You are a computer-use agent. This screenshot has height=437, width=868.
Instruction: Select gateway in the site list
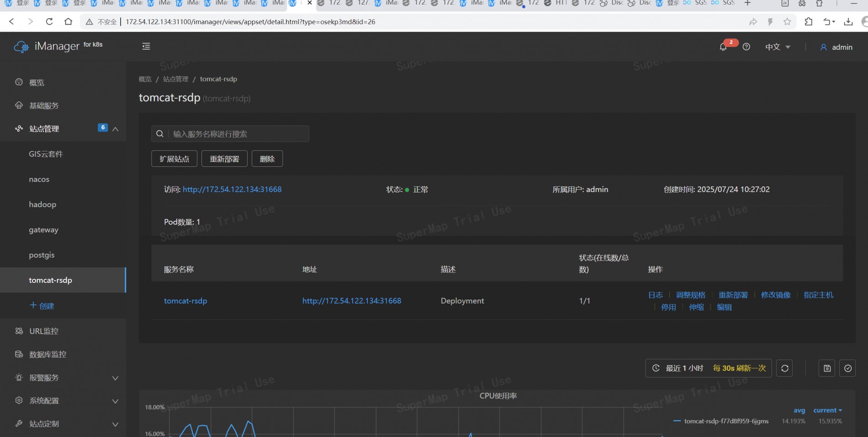[43, 229]
